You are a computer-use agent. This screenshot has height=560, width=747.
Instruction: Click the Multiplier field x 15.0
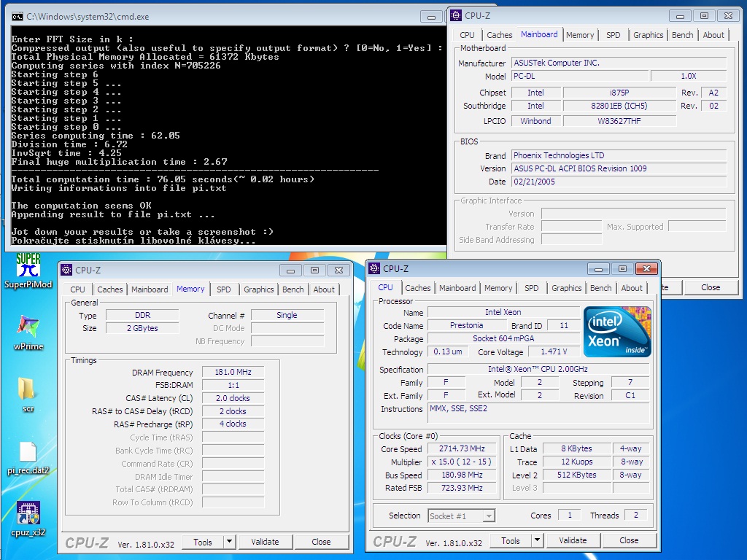(x=462, y=462)
